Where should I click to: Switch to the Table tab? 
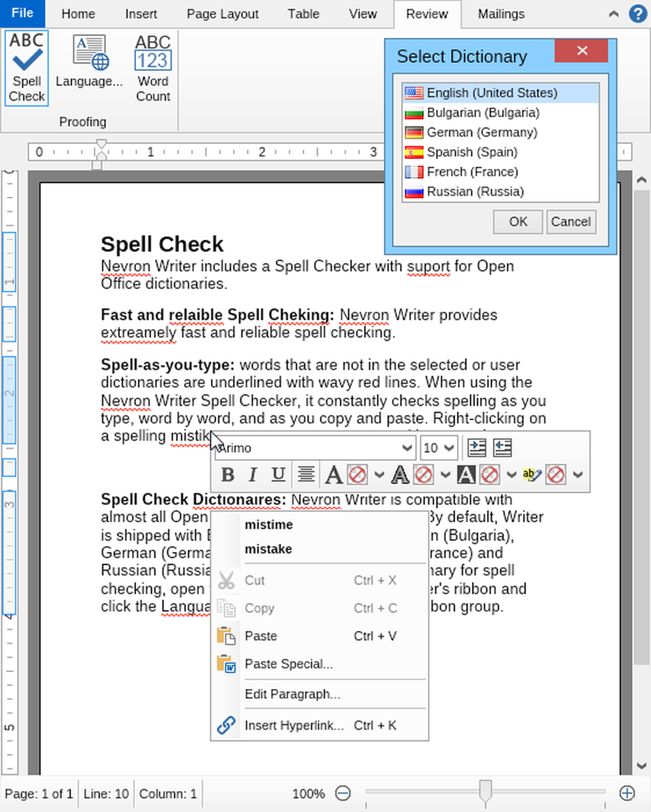point(303,14)
